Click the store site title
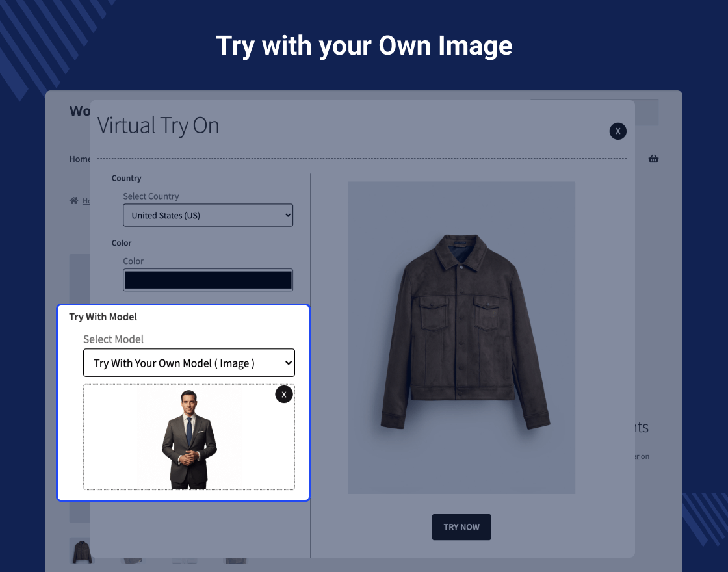728x572 pixels. point(80,111)
